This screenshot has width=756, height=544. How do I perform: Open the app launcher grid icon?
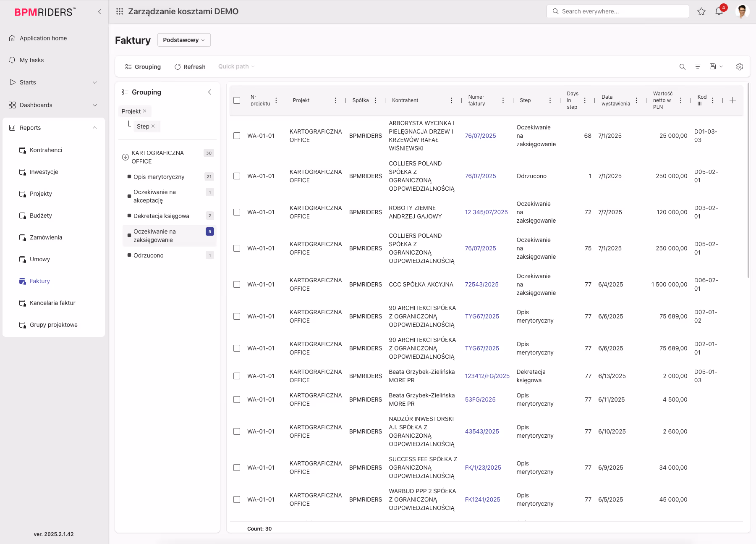coord(120,11)
